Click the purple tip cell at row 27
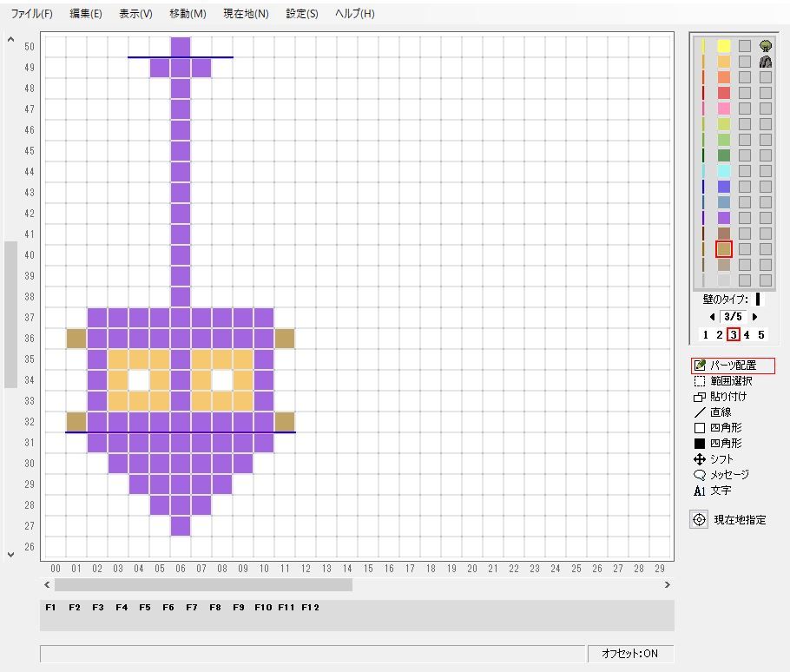The height and width of the screenshot is (672, 790). coord(181,526)
